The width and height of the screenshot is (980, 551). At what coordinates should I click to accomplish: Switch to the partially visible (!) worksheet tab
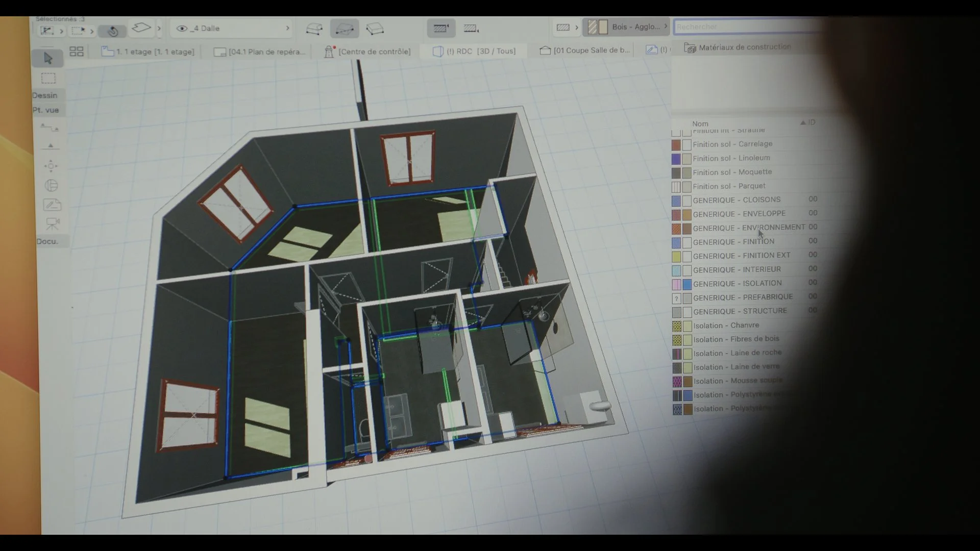(657, 49)
